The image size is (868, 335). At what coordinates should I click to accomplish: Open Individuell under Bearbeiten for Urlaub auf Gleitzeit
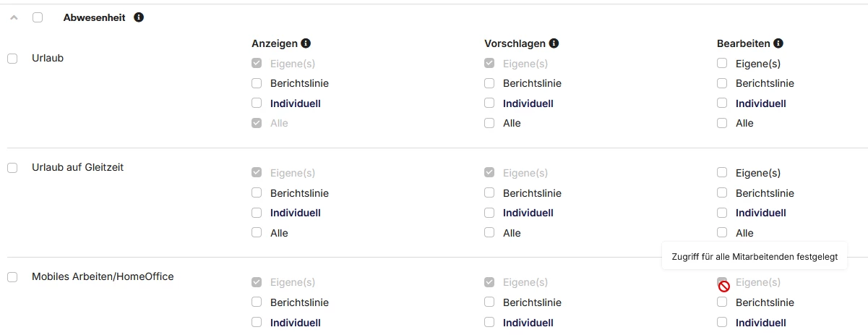(760, 213)
